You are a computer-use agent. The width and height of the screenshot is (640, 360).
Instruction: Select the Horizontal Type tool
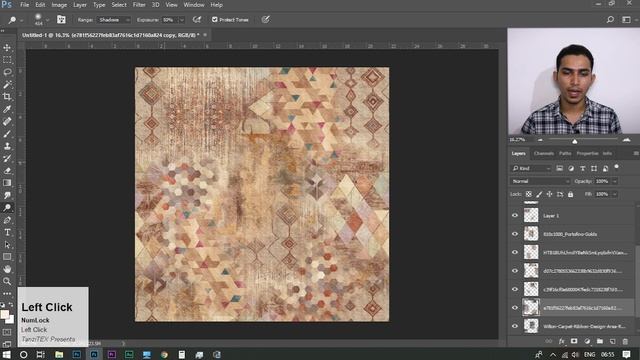pos(7,232)
